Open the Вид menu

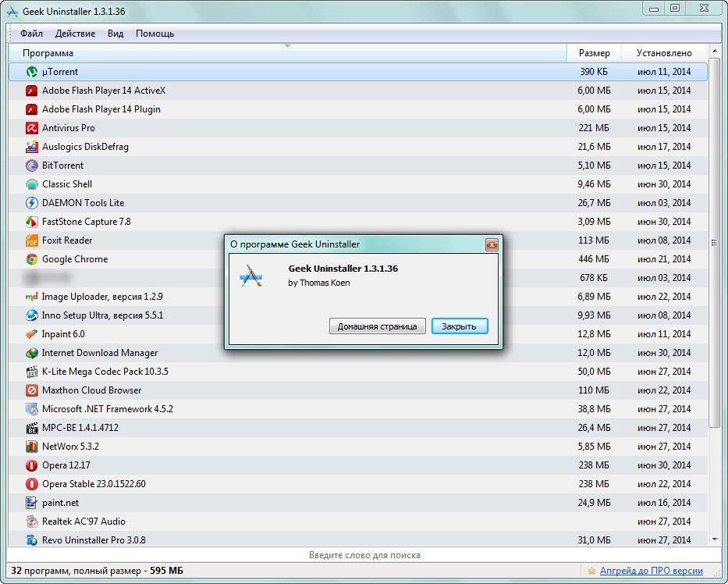(115, 34)
